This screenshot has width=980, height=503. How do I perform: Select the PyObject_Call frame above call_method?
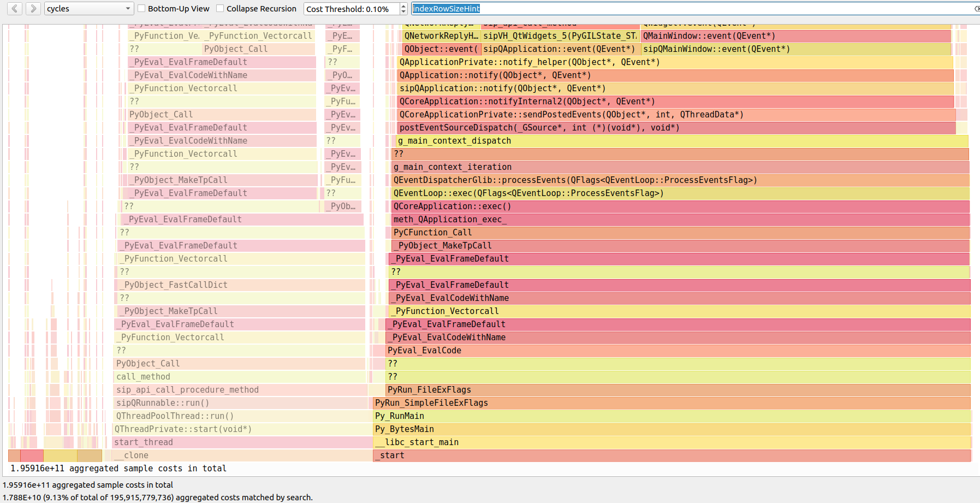coord(240,364)
